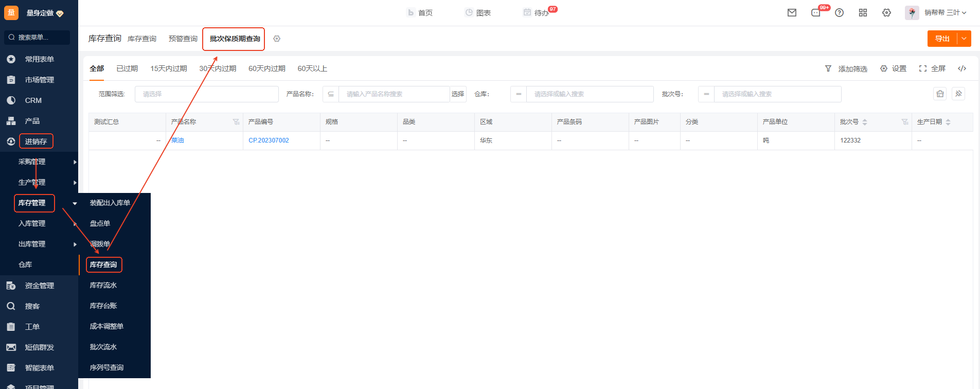Open the dropdown arrow beside 导出
This screenshot has width=980, height=389.
964,39
